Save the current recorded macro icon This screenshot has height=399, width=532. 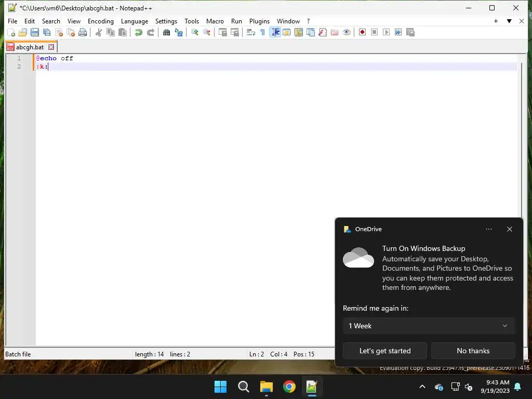pos(410,32)
